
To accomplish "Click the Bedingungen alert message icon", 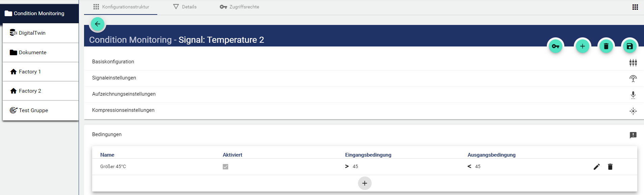I will click(x=633, y=135).
